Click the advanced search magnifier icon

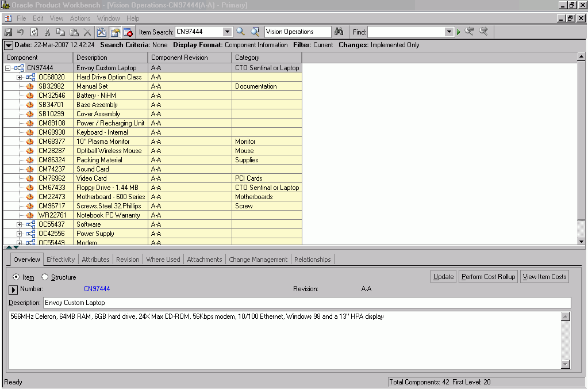255,32
